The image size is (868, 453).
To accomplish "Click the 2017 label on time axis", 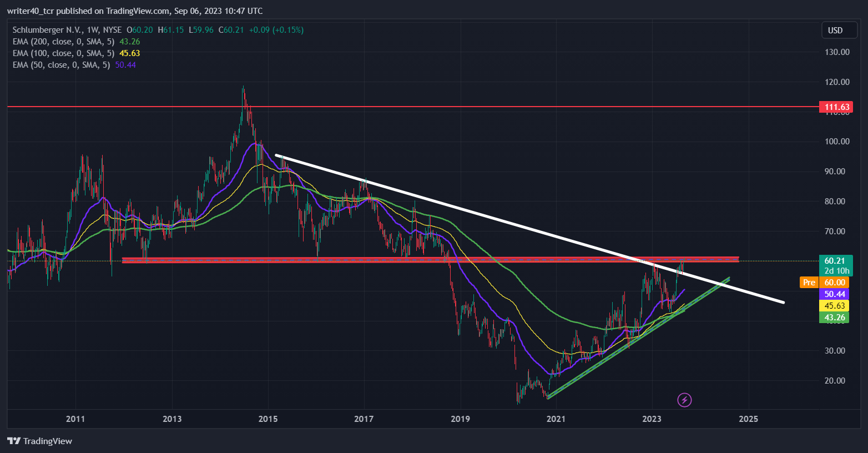I will (364, 419).
